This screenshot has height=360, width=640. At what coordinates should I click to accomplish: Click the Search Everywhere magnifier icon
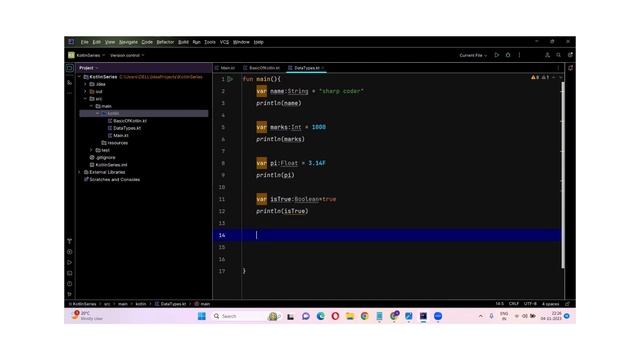click(558, 55)
